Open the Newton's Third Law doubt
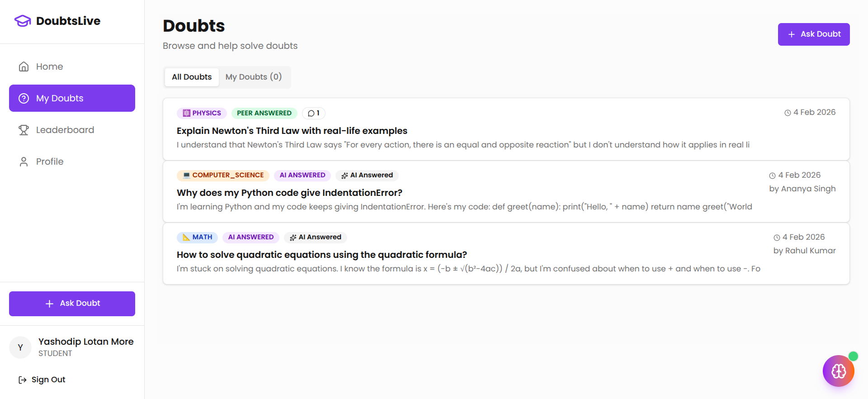Image resolution: width=868 pixels, height=399 pixels. [292, 131]
